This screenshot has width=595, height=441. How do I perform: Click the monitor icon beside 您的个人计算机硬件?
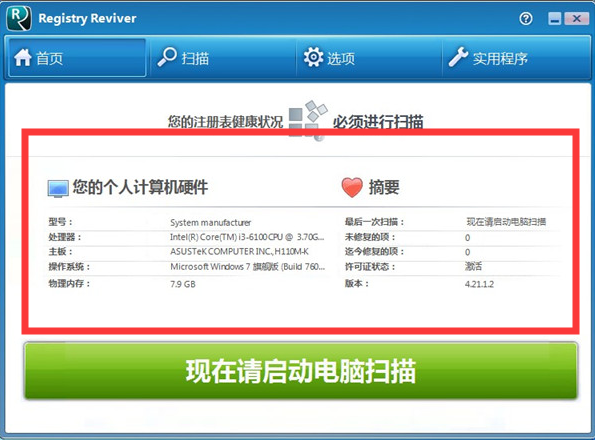tap(58, 189)
